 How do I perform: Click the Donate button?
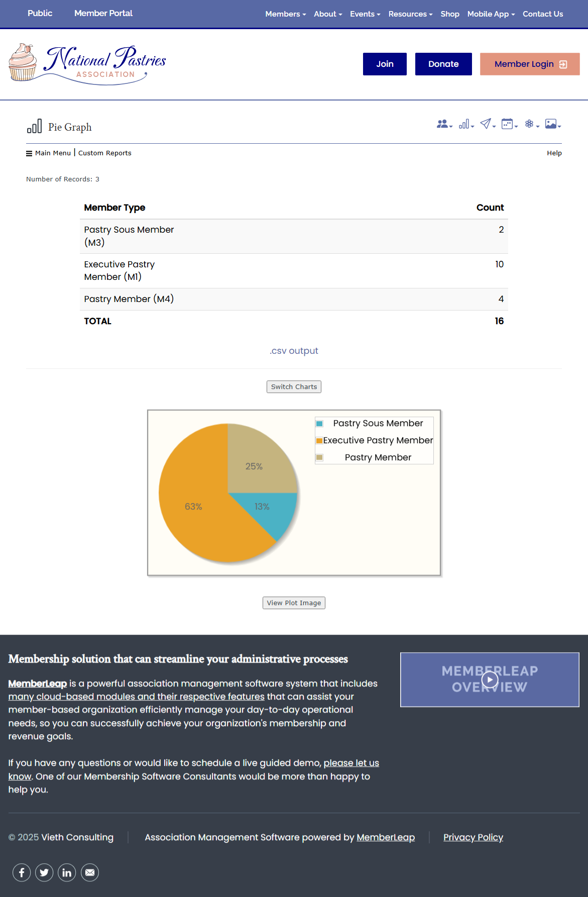(x=443, y=64)
